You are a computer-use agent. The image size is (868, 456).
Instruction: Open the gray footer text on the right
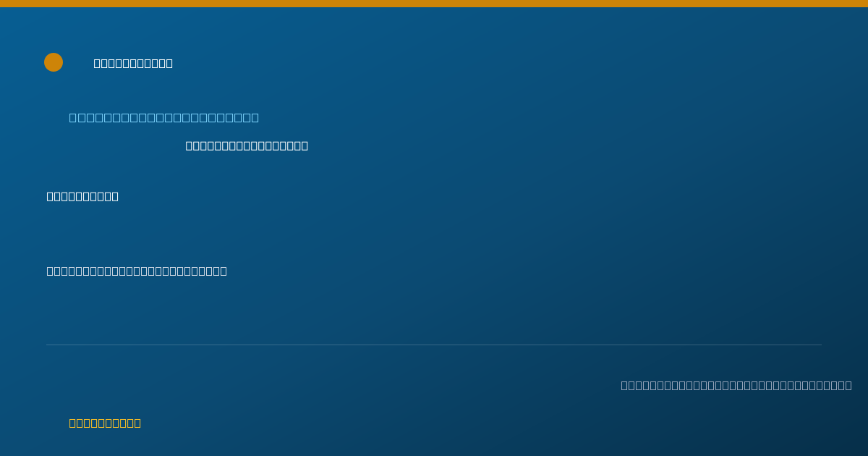(x=736, y=385)
